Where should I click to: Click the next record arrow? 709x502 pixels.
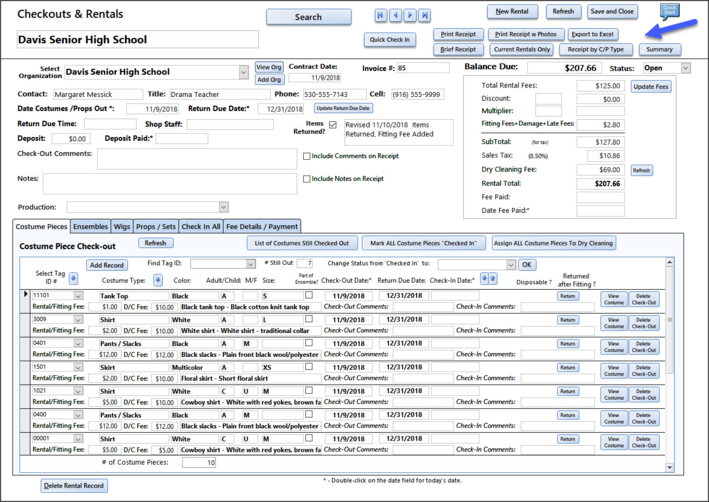[410, 16]
